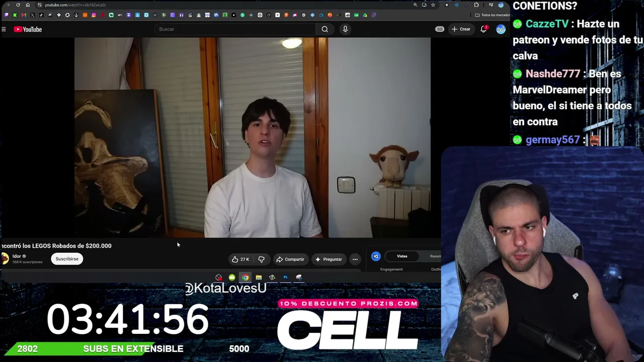Open Idor's channel avatar
644x362 pixels.
point(5,259)
